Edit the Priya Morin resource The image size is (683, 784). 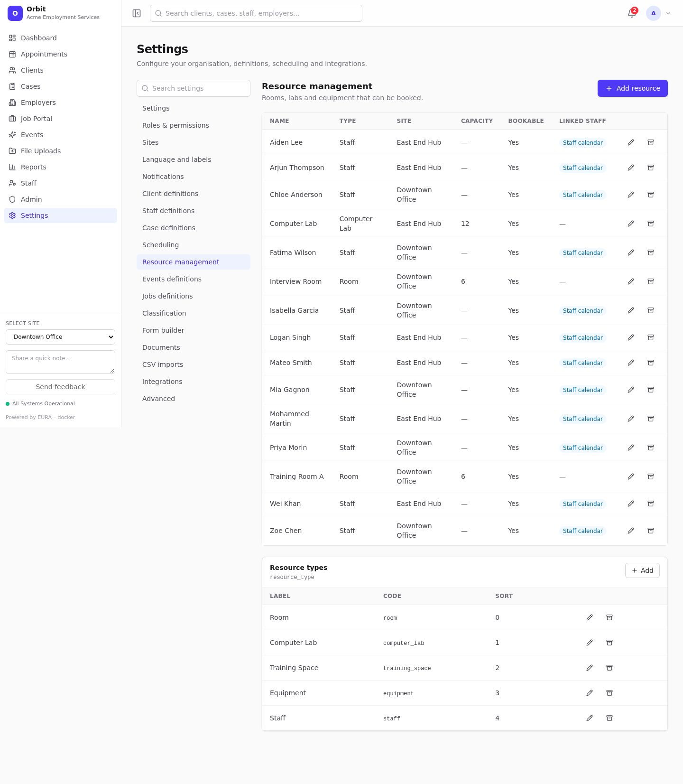[631, 448]
